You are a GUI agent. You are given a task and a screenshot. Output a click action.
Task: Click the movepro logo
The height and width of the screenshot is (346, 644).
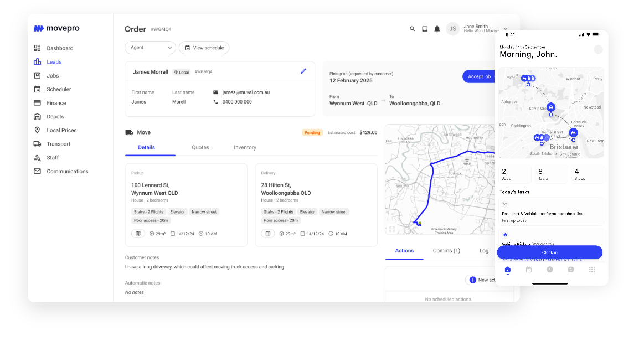56,28
